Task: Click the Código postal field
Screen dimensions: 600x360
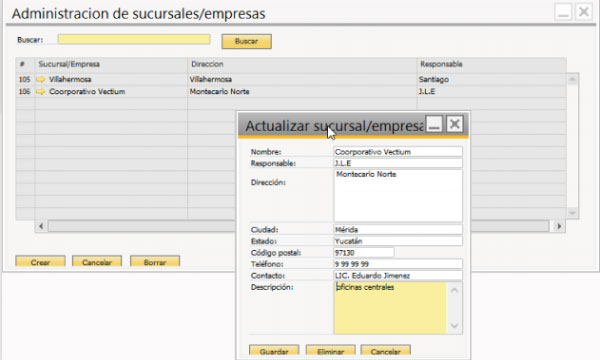Action: (364, 253)
